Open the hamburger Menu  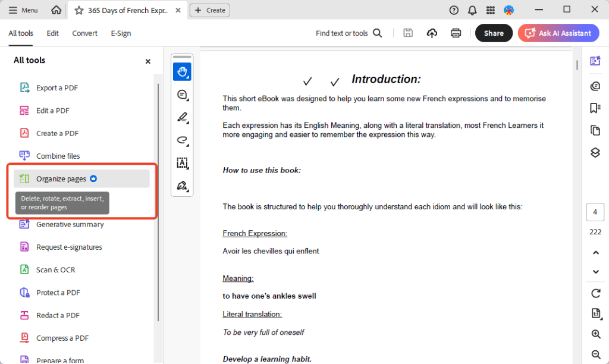23,10
